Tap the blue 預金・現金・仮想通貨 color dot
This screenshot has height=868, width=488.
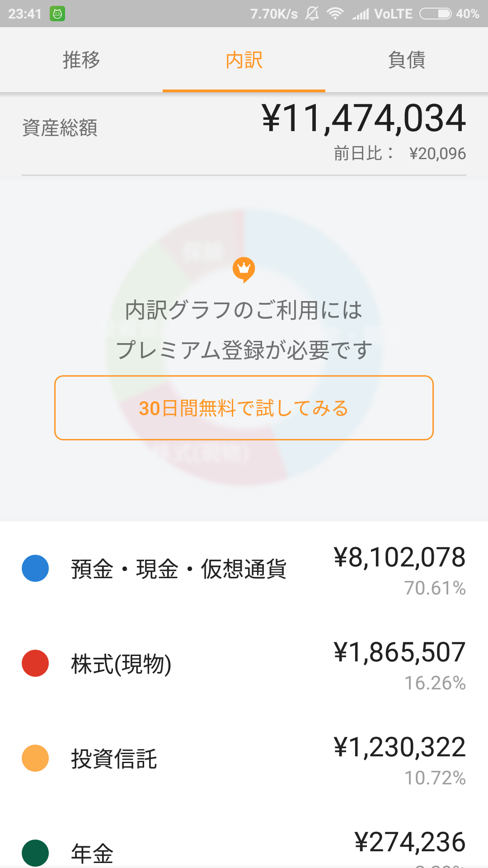coord(35,568)
